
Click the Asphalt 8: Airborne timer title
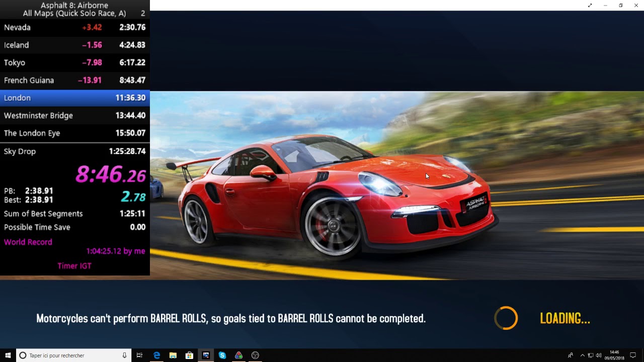tap(74, 5)
